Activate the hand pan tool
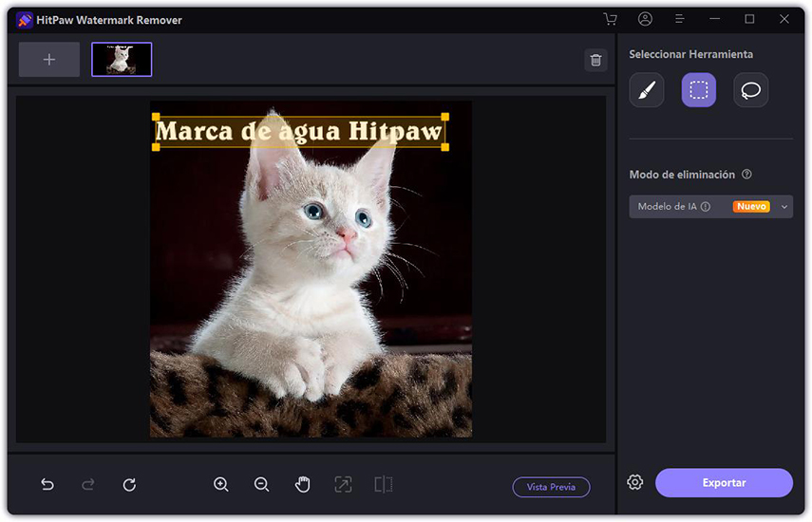The image size is (812, 522). coord(302,484)
